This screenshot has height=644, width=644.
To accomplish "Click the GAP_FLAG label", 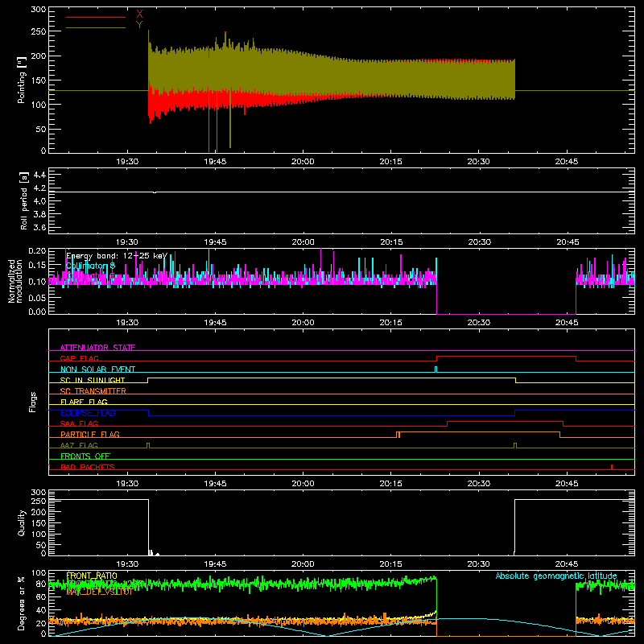I will tap(79, 358).
